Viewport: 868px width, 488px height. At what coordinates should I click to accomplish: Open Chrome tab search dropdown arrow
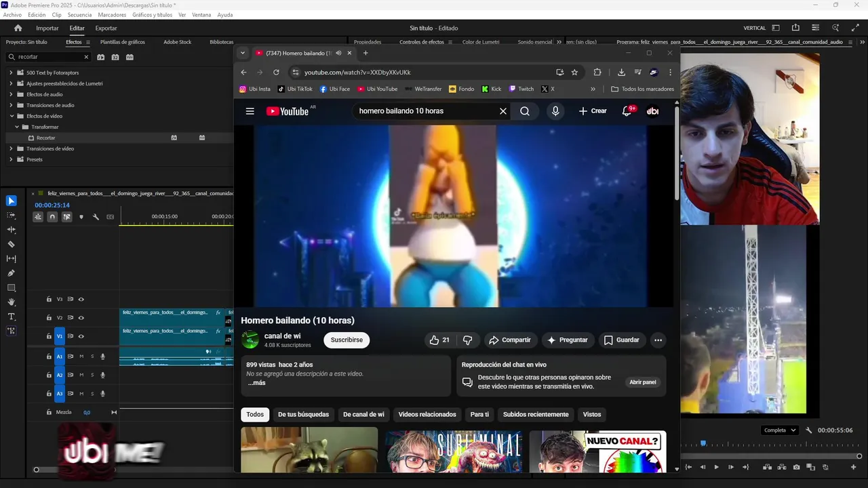click(243, 53)
